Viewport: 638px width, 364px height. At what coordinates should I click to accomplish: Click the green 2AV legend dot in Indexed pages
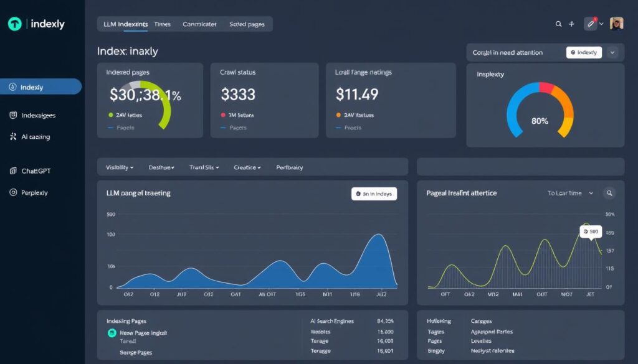point(111,115)
